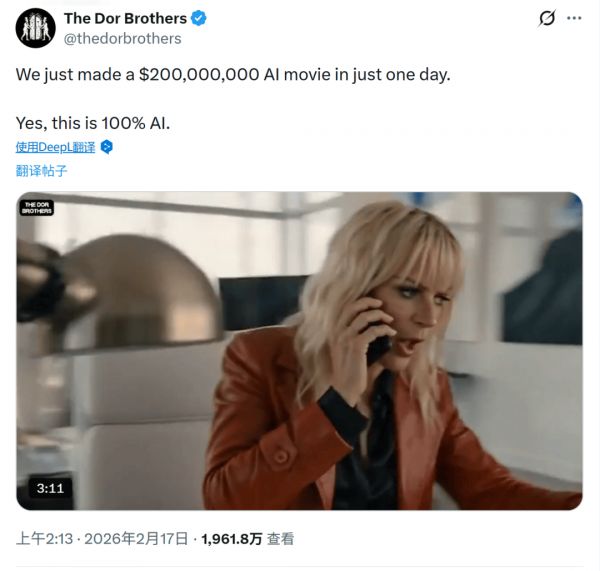Click the $200,000,000 AI movie tweet text
Viewport: 600px width, 571px height.
(x=233, y=74)
